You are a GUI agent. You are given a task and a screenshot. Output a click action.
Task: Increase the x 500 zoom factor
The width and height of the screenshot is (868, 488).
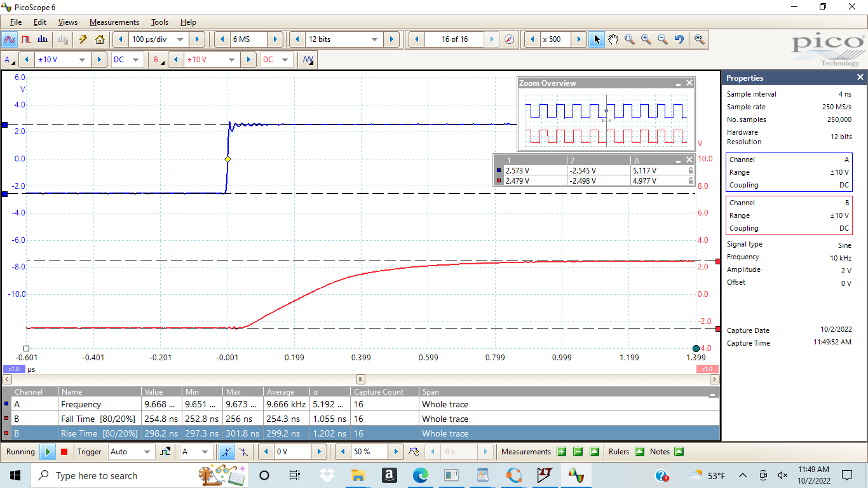click(x=578, y=39)
